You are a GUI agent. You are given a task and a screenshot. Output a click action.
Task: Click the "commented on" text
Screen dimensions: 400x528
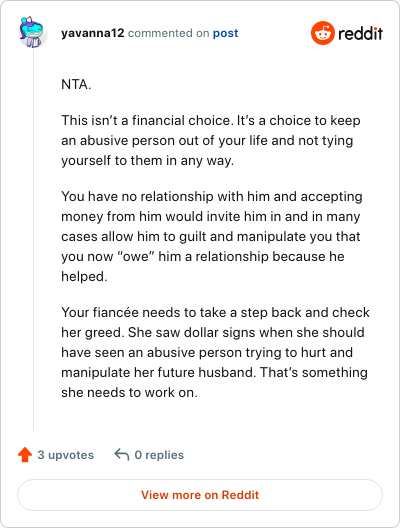169,33
